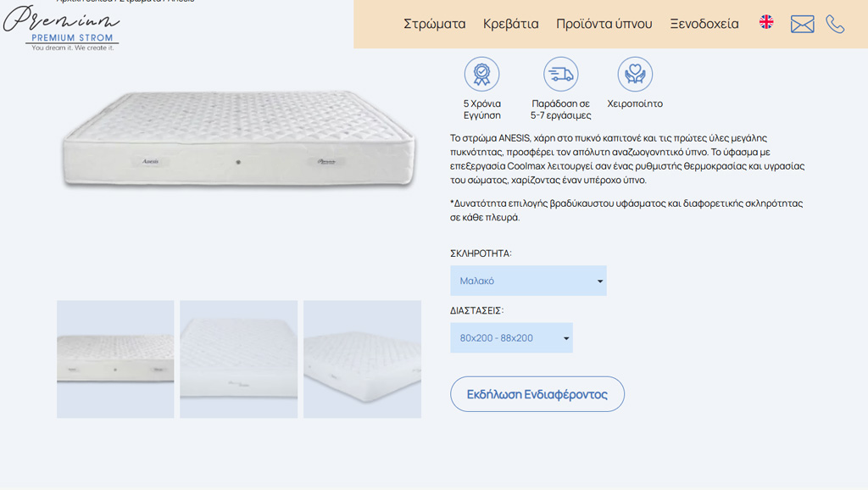868x490 pixels.
Task: Select the third mattress corner-view thumbnail
Action: click(x=362, y=359)
